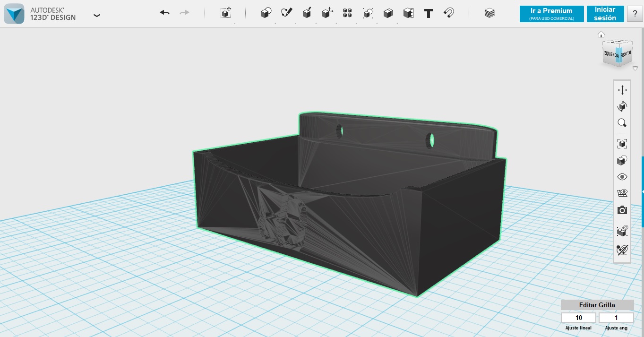Click the Editar Grilla button
This screenshot has height=337, width=644.
(x=597, y=305)
